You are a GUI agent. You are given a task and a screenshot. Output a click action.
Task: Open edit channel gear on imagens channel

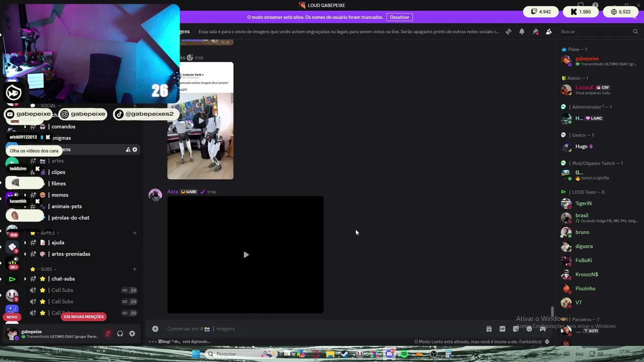pos(135,149)
